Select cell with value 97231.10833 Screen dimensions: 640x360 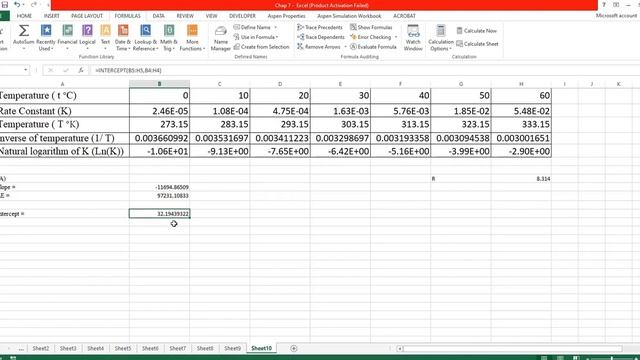point(159,196)
